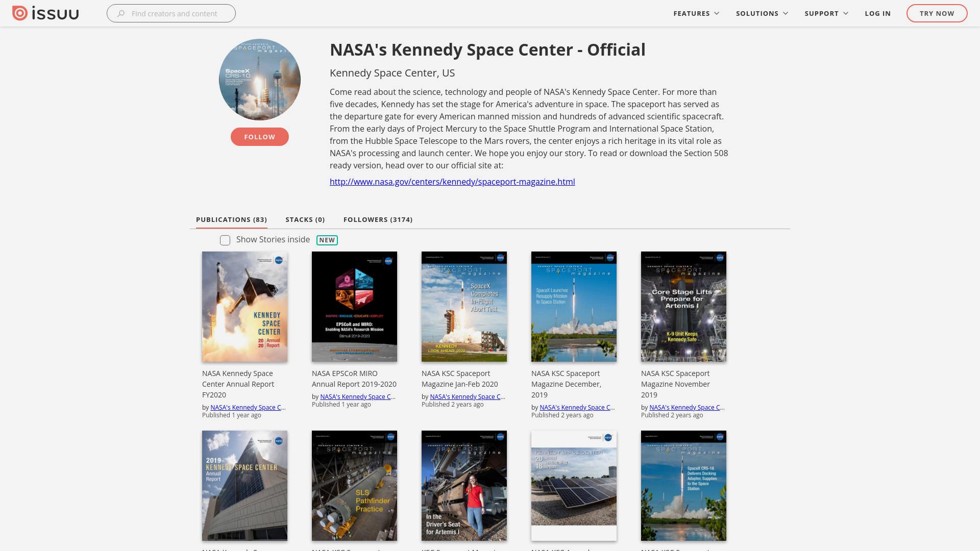
Task: Click the title NASA KSC Spaceport Magazine Jan-Feb 2020
Action: [460, 379]
